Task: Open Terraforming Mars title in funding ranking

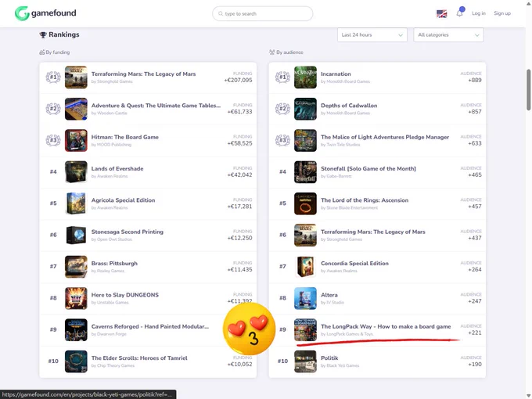Action: (143, 74)
